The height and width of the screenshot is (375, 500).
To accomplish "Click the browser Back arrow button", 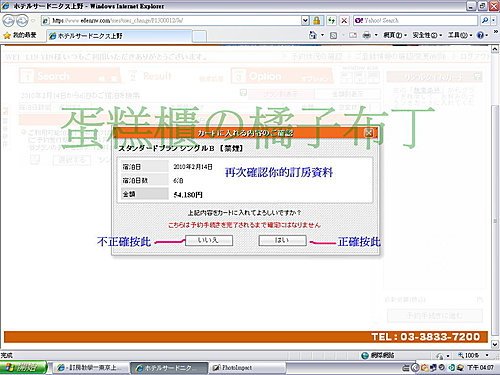I will (8, 21).
